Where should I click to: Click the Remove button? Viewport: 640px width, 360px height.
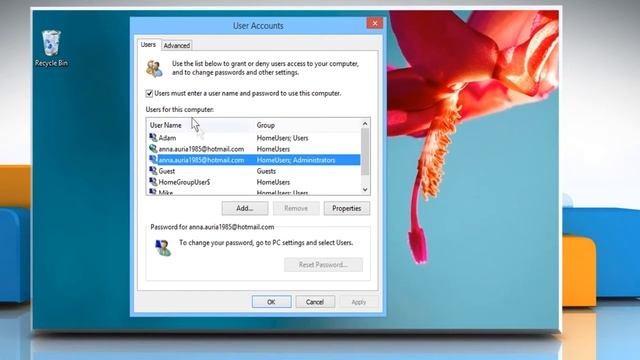coord(296,208)
